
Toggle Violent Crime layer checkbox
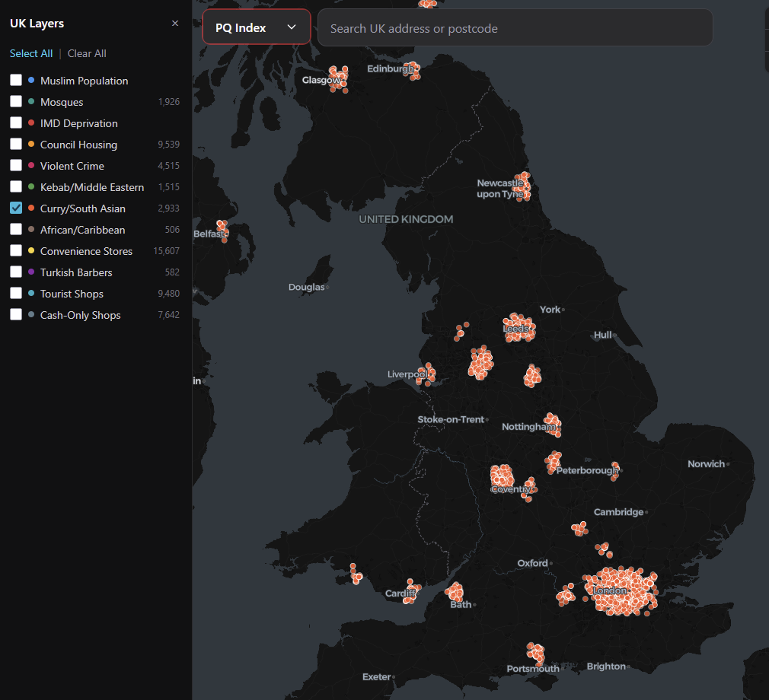16,165
